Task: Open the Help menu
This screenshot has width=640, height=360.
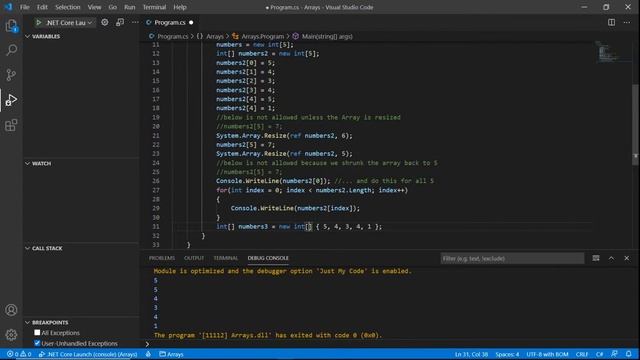Action: pos(180,7)
